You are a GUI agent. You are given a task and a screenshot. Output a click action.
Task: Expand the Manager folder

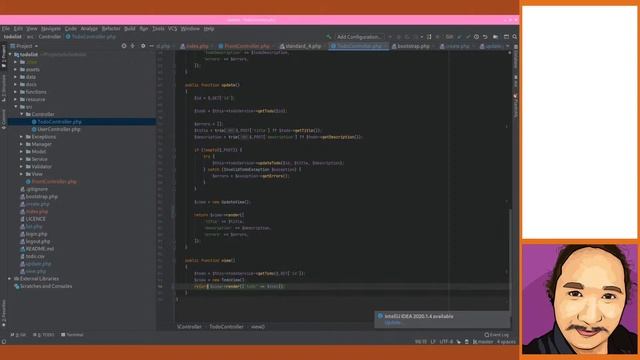[22, 144]
